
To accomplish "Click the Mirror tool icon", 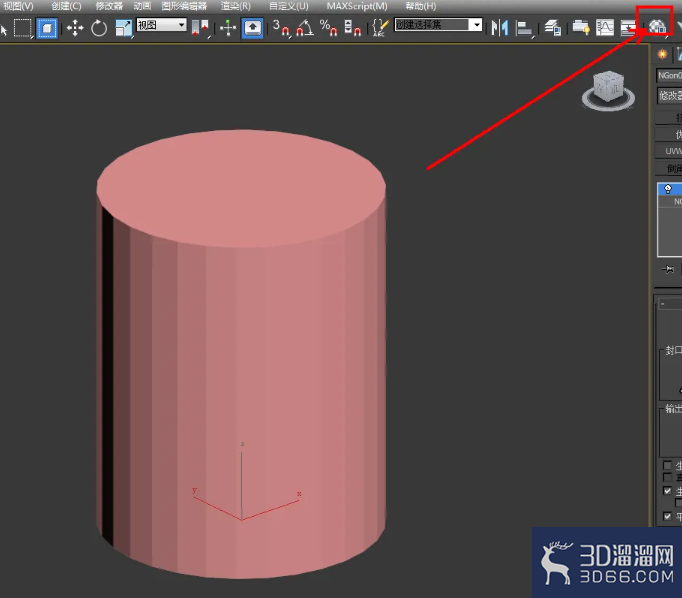I will coord(499,28).
